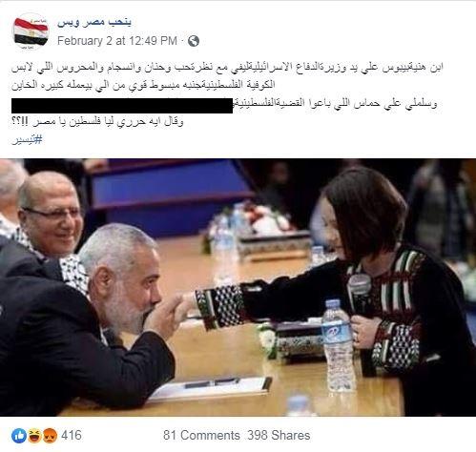Click the Haha laughing reaction icon
Image resolution: width=476 pixels, height=452 pixels.
pyautogui.click(x=34, y=435)
